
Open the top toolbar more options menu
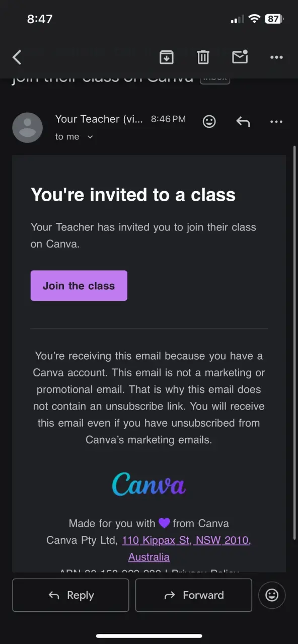click(x=276, y=57)
